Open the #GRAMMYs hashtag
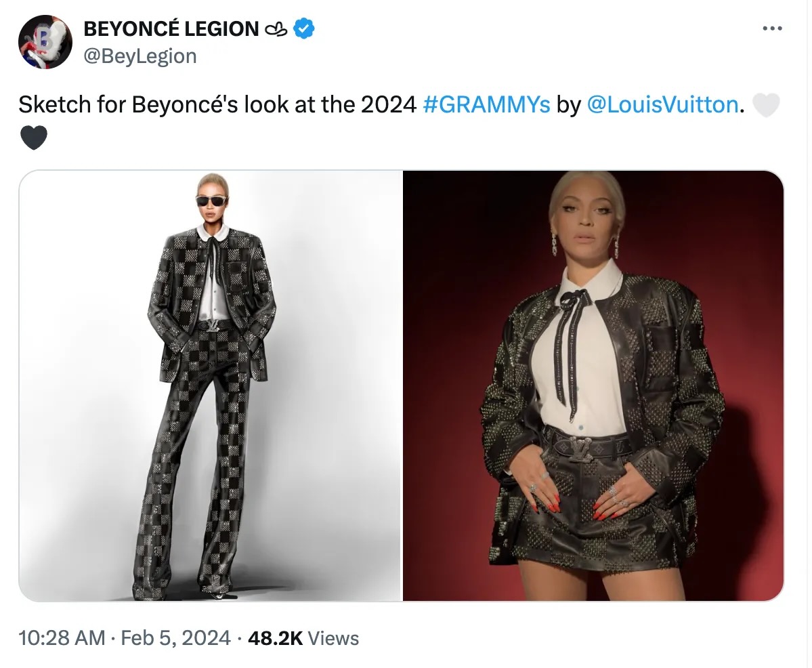 pos(486,105)
